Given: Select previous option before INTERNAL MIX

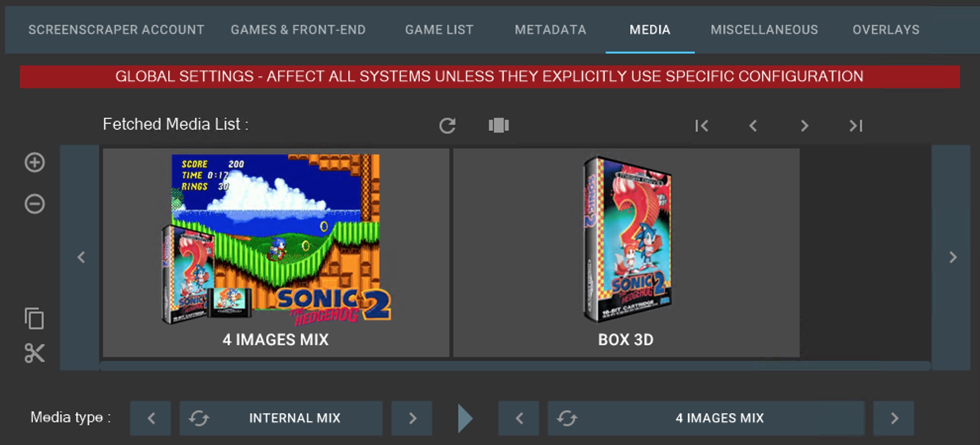Looking at the screenshot, I should (151, 418).
